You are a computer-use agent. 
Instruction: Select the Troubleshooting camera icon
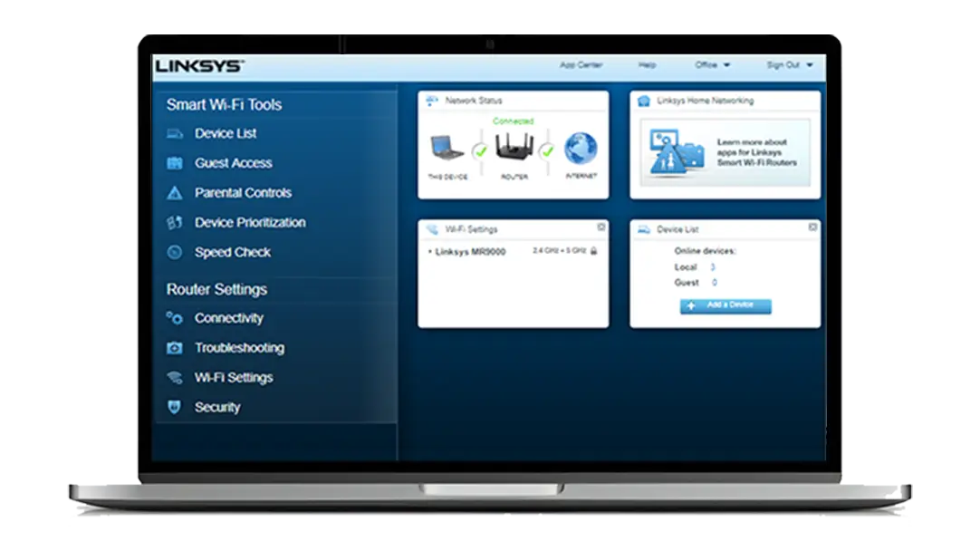click(175, 348)
